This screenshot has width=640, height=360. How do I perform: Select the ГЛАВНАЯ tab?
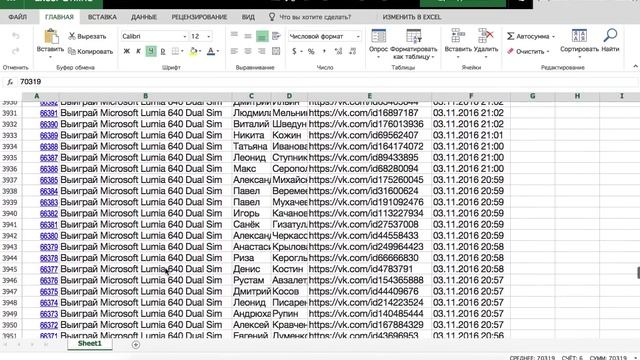coord(59,17)
